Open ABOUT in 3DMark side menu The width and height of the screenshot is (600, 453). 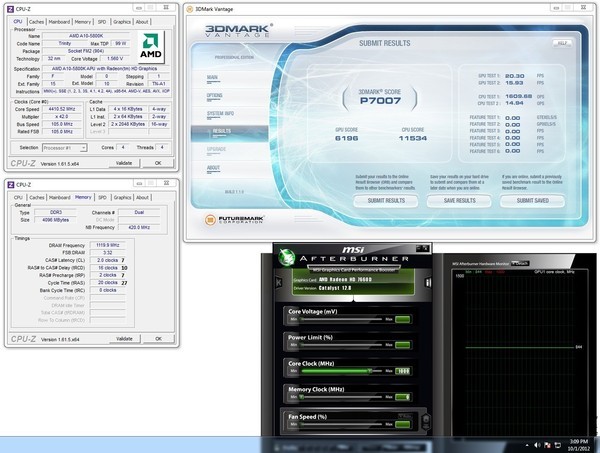213,168
